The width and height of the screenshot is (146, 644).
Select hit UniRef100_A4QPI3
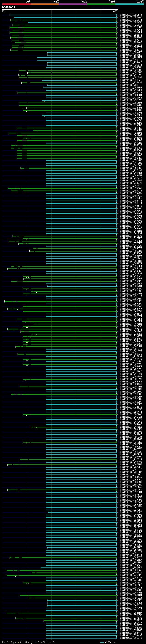tap(131, 60)
